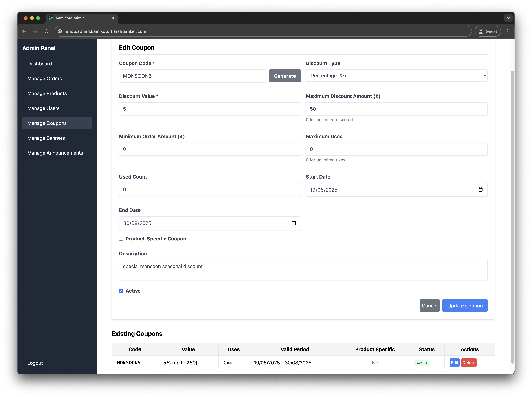
Task: Open the Start Date calendar picker icon
Action: click(x=480, y=190)
